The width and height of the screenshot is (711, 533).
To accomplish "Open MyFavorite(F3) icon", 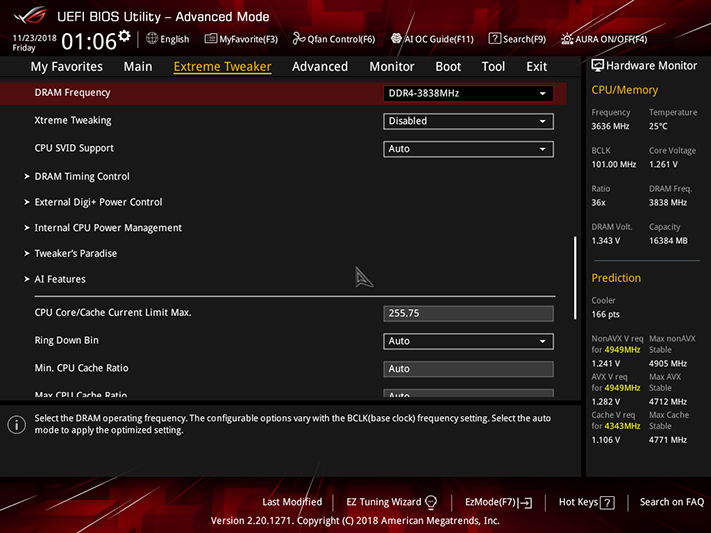I will point(210,39).
